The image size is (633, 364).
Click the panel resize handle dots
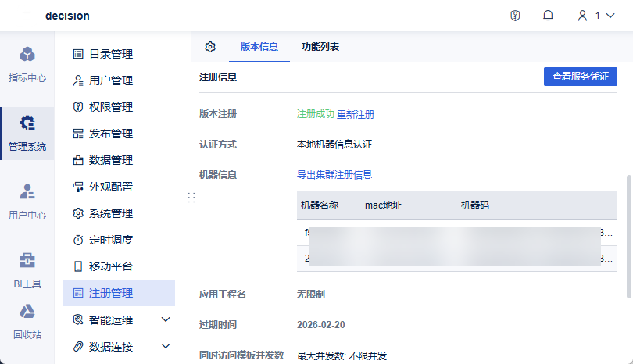pyautogui.click(x=191, y=198)
